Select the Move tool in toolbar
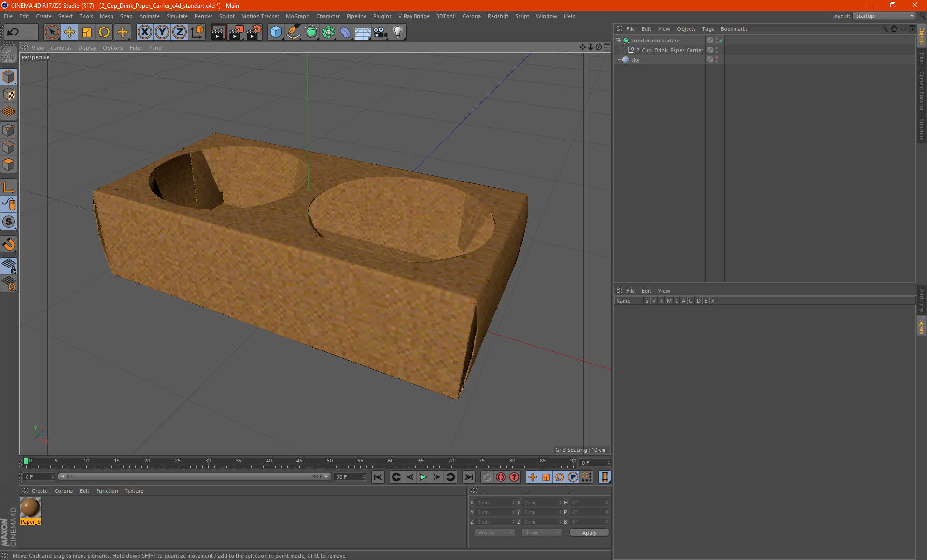This screenshot has width=927, height=560. coord(70,32)
